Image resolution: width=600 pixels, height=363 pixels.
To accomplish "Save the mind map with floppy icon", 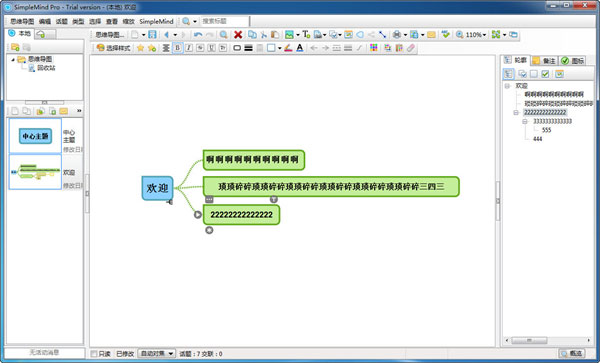I will coord(152,35).
